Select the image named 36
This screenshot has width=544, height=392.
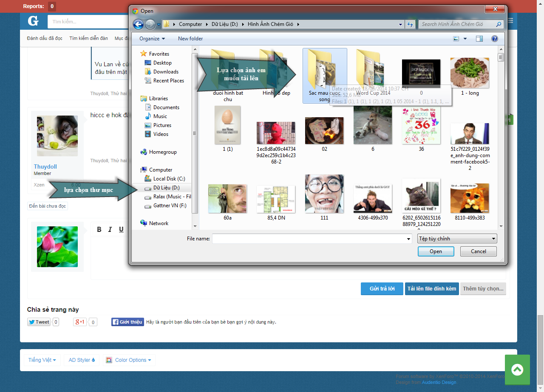(x=421, y=129)
